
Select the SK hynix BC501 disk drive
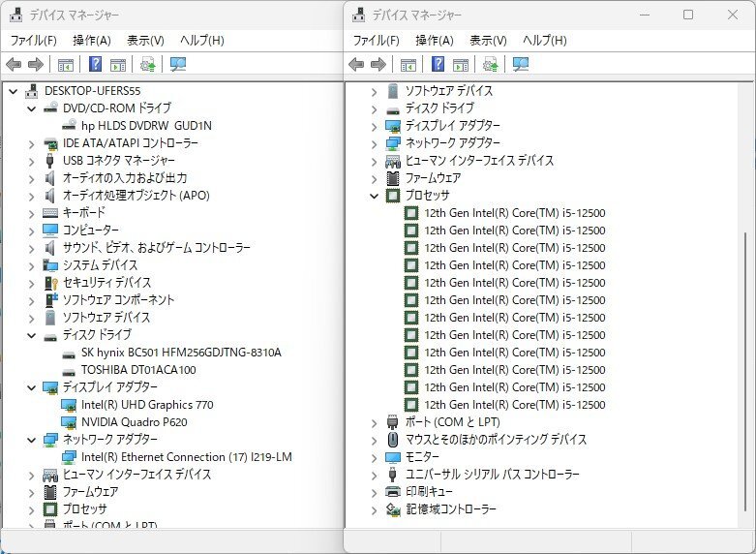click(181, 353)
